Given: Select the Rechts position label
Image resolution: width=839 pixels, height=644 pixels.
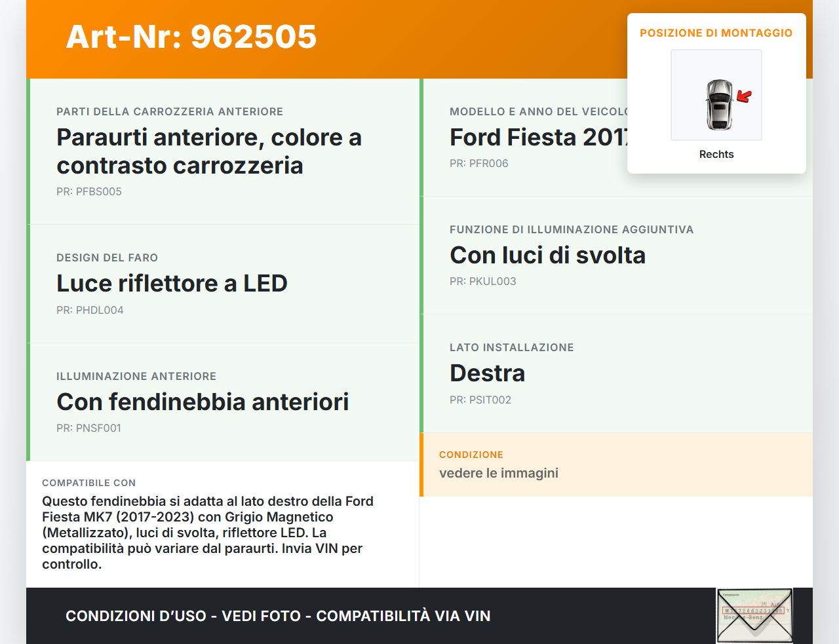Looking at the screenshot, I should [x=716, y=154].
